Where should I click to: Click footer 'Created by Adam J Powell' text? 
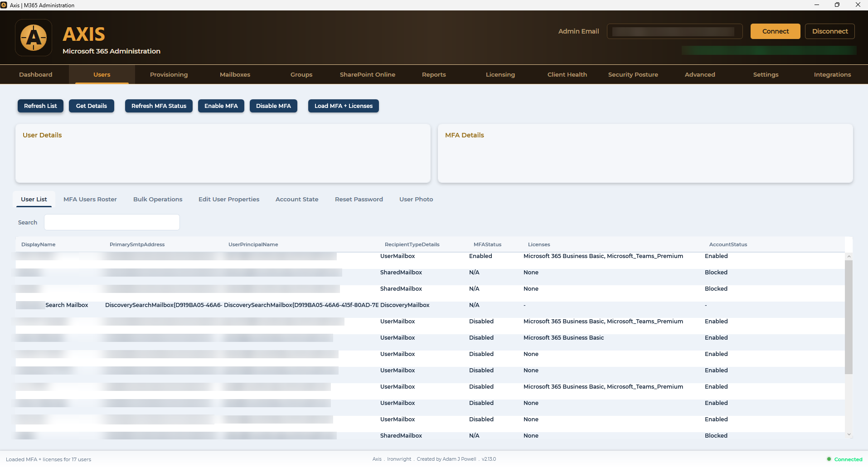(446, 459)
